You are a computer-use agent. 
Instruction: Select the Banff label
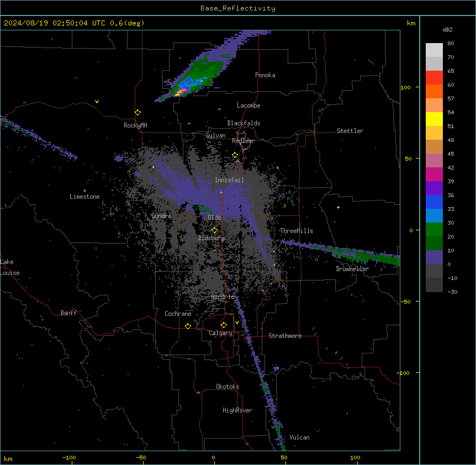click(68, 313)
